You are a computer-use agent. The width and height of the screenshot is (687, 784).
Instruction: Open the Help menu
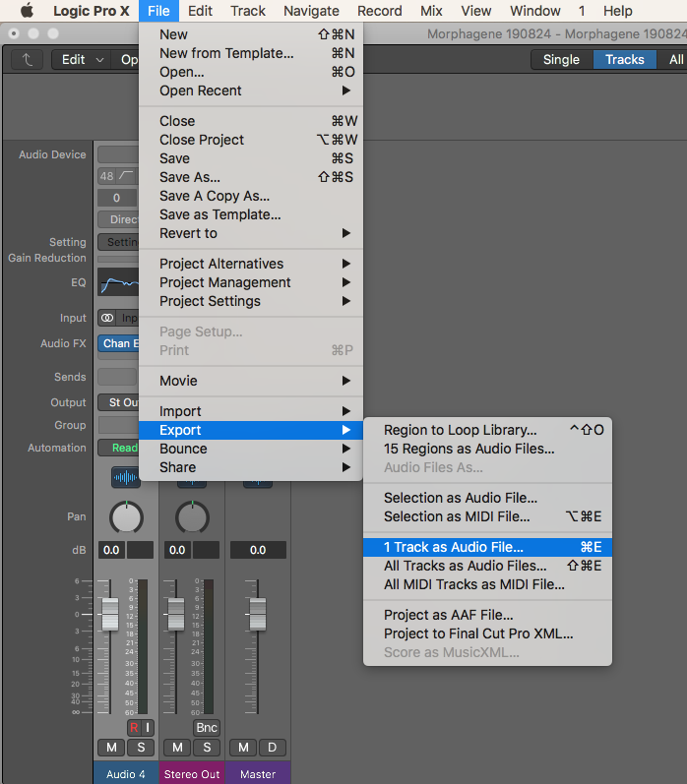pyautogui.click(x=617, y=11)
